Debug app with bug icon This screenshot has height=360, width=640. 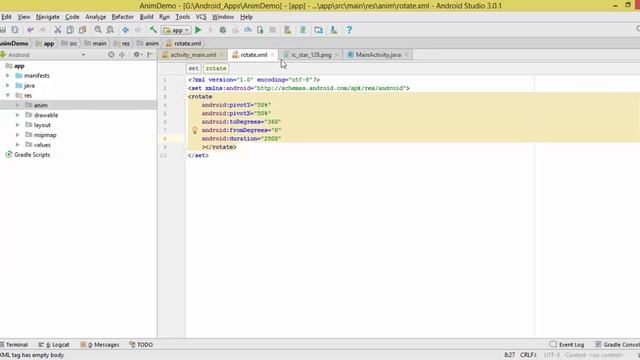tap(223, 30)
